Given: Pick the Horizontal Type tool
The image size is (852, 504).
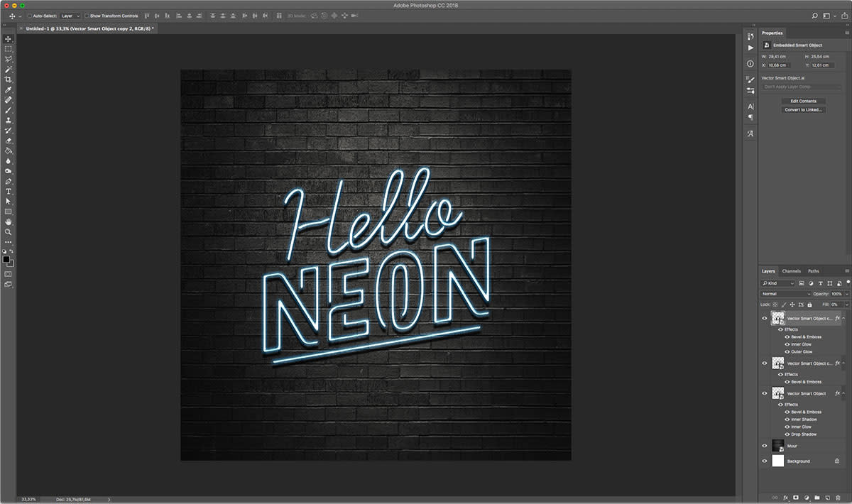Looking at the screenshot, I should tap(9, 191).
